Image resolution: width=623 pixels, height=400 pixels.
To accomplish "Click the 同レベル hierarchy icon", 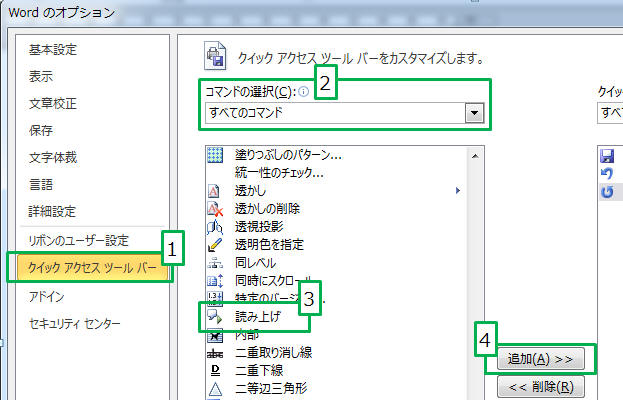I will pyautogui.click(x=215, y=263).
